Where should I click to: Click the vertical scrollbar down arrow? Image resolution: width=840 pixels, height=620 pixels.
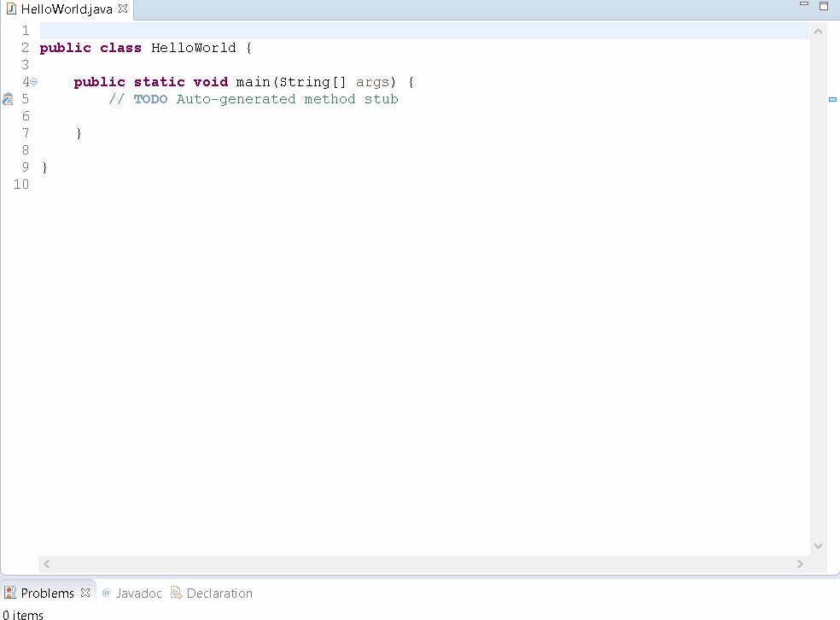point(818,546)
